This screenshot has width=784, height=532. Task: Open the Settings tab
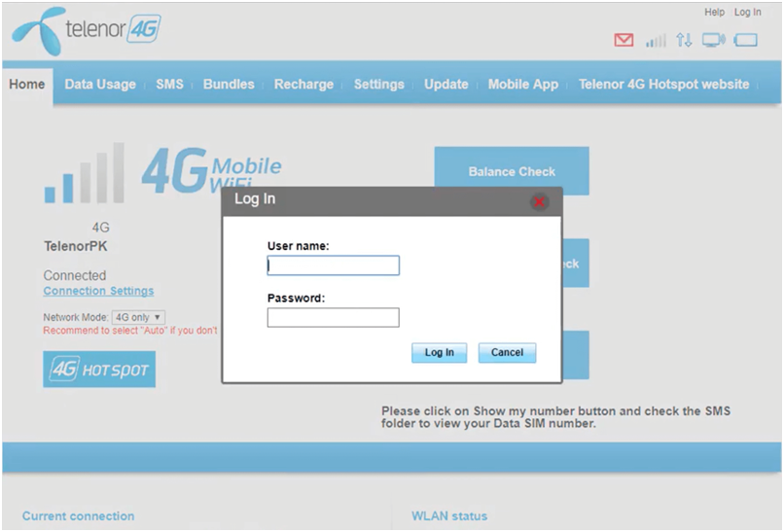(x=379, y=84)
